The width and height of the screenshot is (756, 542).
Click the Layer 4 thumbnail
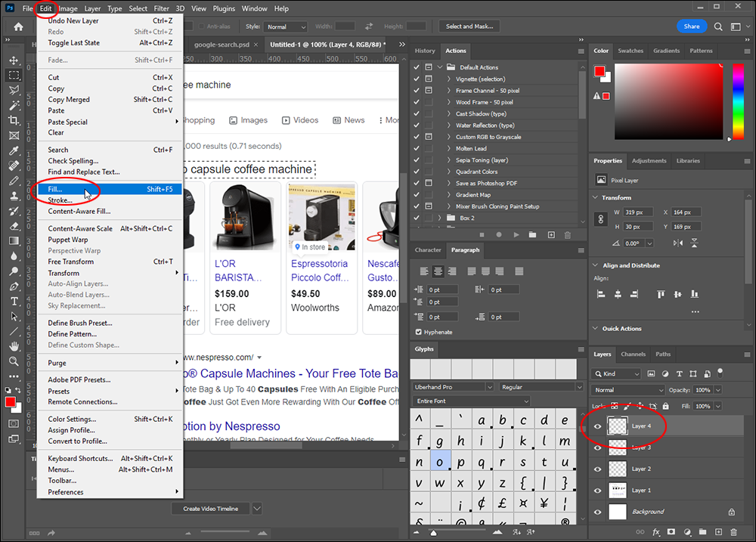pos(618,426)
